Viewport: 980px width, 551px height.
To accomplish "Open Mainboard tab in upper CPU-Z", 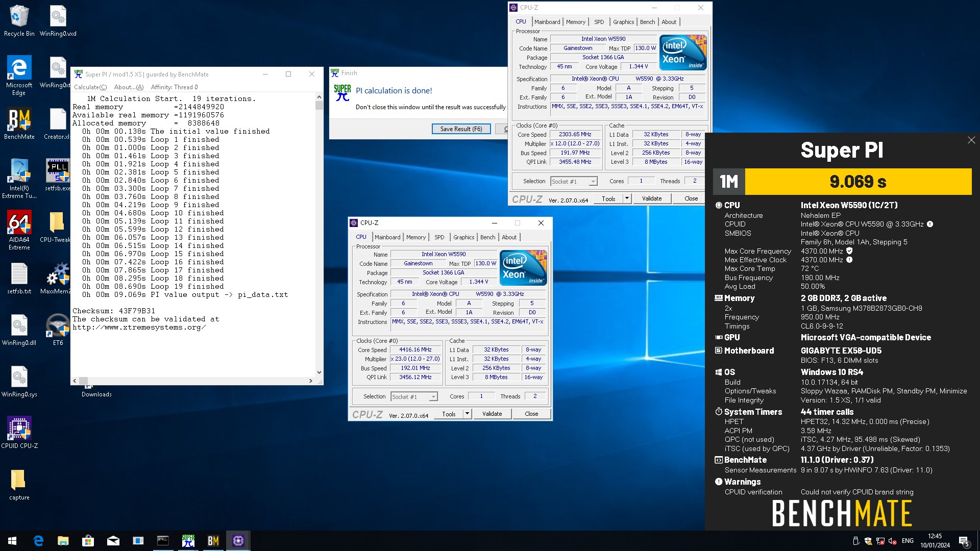I will click(x=547, y=22).
